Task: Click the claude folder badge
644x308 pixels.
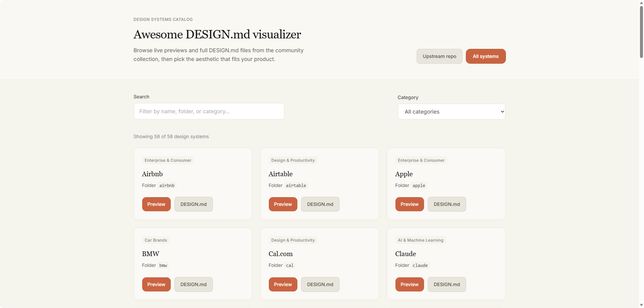Action: click(x=420, y=265)
